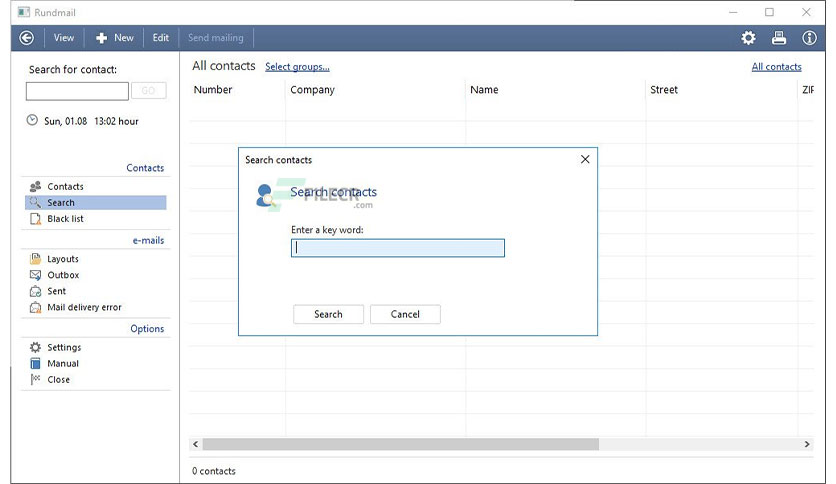Open Outbox in the sidebar
Screen dimensions: 836x484
(x=63, y=275)
